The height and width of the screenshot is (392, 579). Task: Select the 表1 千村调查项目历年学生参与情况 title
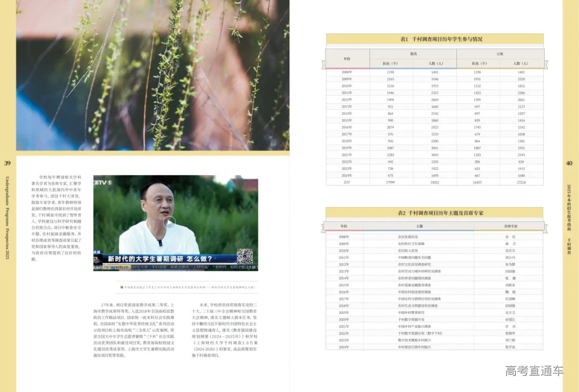[x=434, y=39]
